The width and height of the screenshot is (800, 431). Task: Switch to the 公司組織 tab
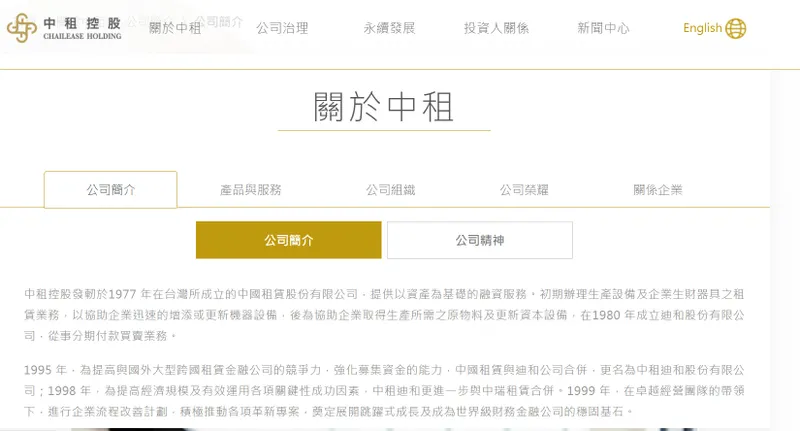390,190
